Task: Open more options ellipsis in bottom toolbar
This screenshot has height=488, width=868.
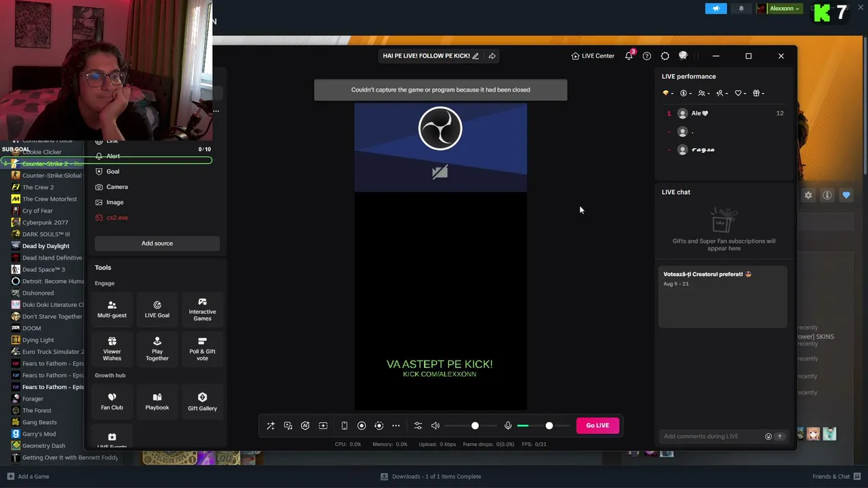Action: (x=396, y=426)
